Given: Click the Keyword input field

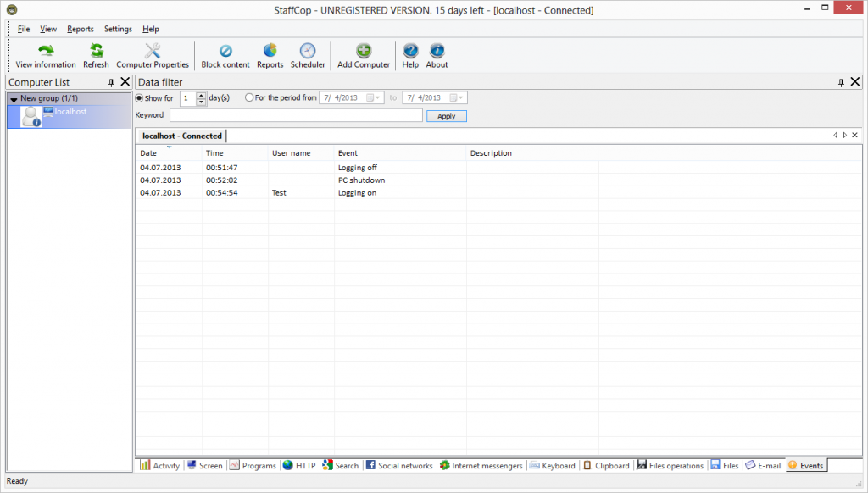Looking at the screenshot, I should pyautogui.click(x=296, y=116).
